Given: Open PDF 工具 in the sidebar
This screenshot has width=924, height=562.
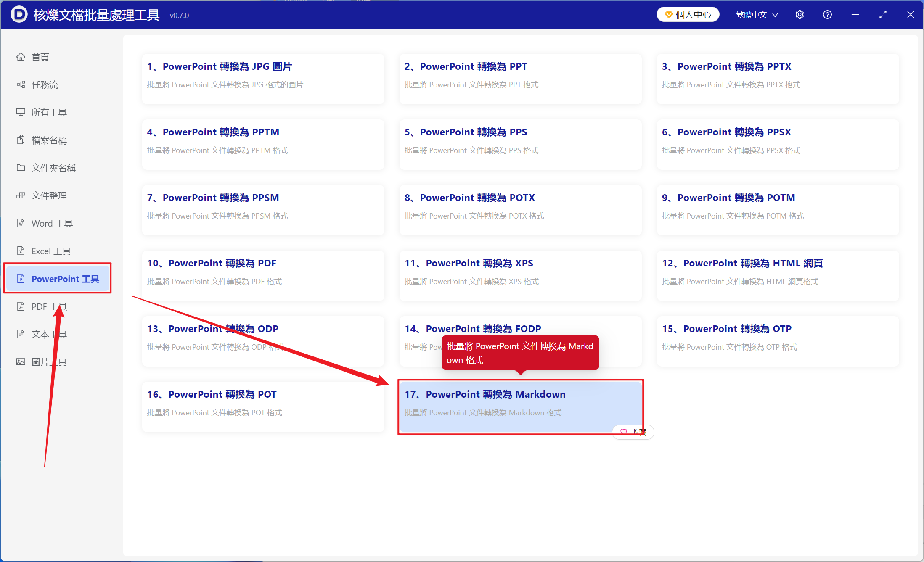Looking at the screenshot, I should tap(58, 306).
